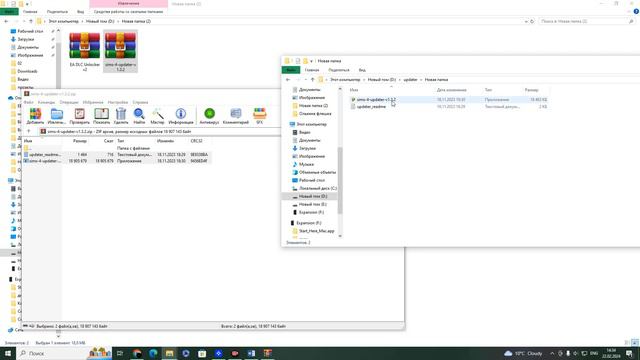Click WinRAR SFX toolbar icon

(260, 116)
